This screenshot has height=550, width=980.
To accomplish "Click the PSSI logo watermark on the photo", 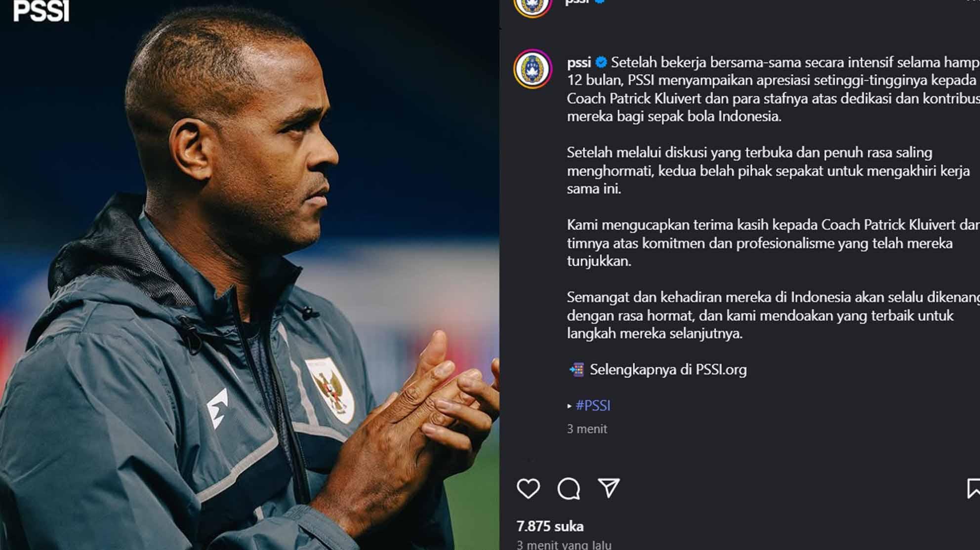I will 41,10.
